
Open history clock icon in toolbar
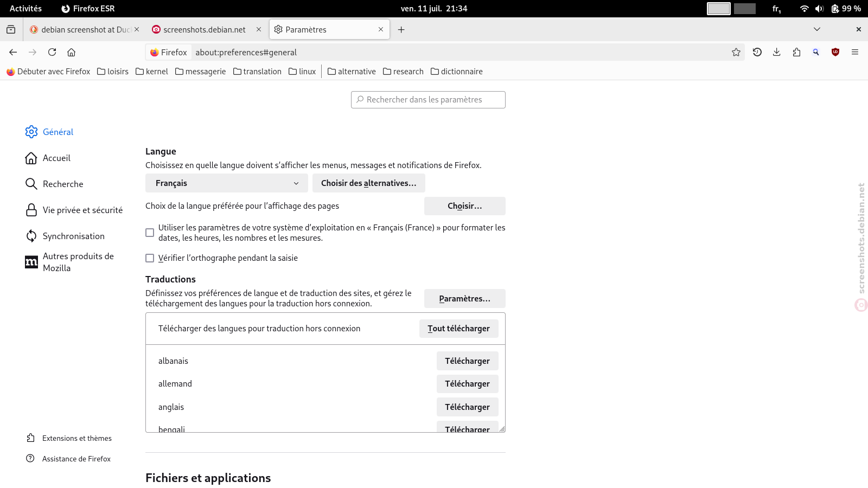(x=757, y=52)
